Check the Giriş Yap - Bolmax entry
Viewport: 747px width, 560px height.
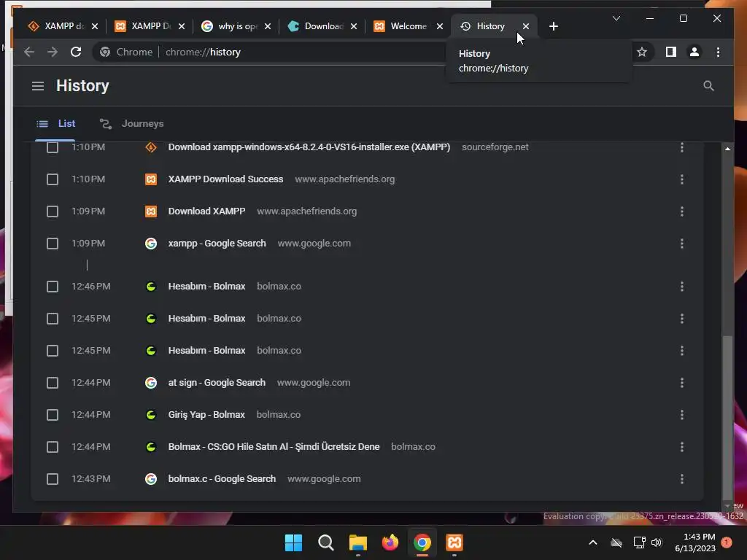coord(53,415)
